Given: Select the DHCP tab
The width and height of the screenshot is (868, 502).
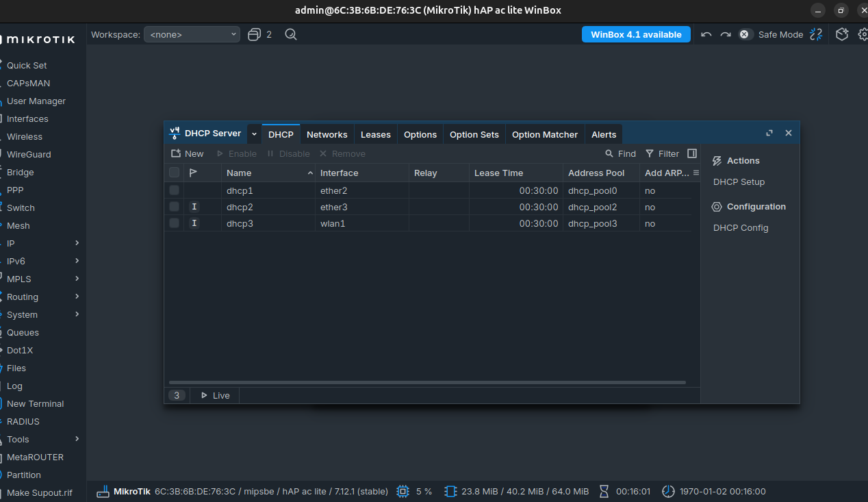Looking at the screenshot, I should coord(281,134).
